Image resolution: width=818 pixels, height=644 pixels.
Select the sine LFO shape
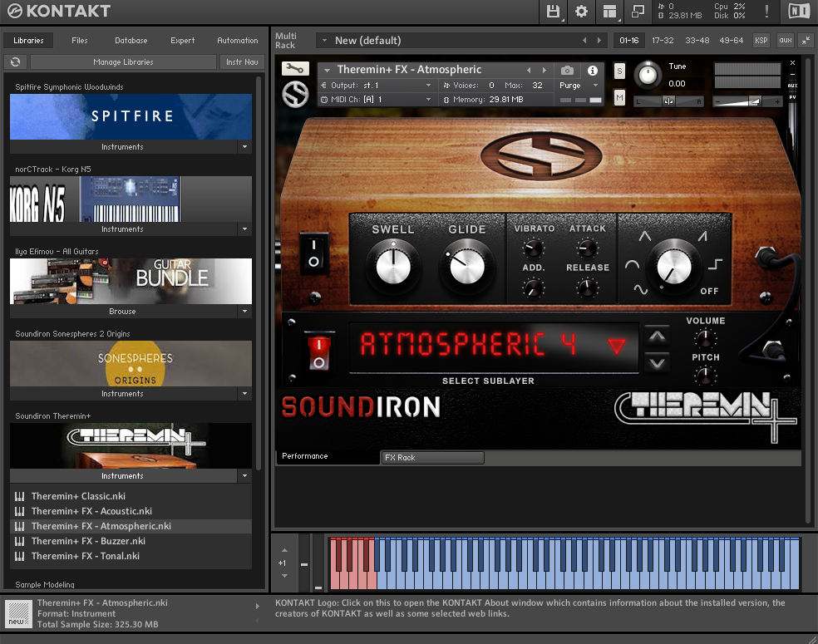(x=641, y=289)
